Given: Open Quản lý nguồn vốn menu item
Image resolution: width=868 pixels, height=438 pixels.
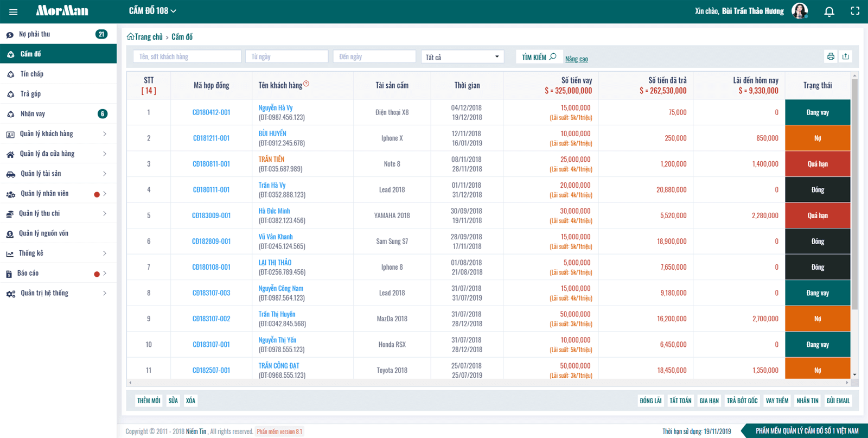Looking at the screenshot, I should (x=58, y=233).
